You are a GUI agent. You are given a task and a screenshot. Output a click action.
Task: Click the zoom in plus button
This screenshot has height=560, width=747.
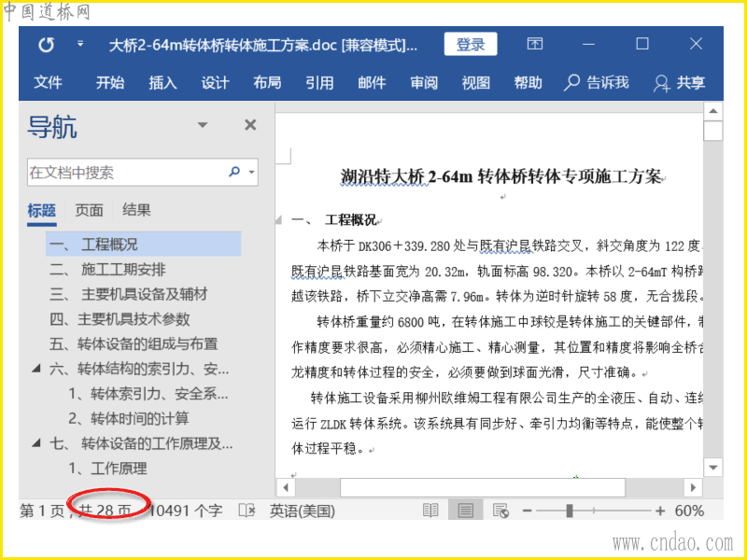[x=660, y=511]
